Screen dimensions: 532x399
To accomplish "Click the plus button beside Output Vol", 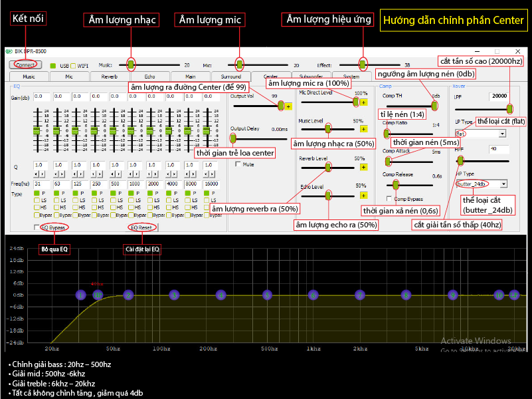I will [x=288, y=106].
